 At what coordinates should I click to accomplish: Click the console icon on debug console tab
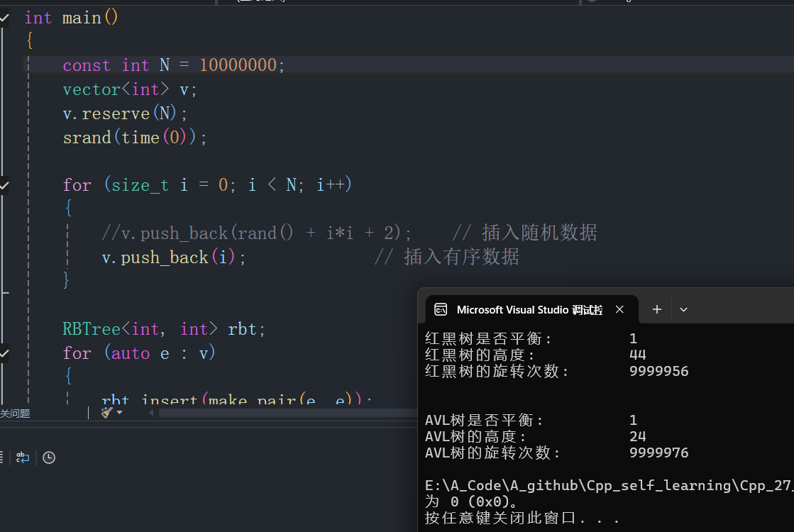pyautogui.click(x=441, y=309)
